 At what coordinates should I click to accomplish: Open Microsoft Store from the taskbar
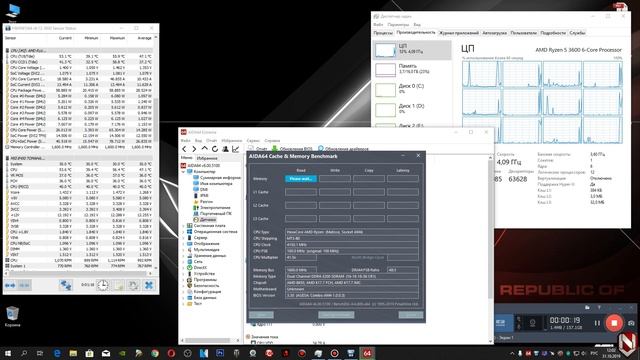pyautogui.click(x=89, y=353)
